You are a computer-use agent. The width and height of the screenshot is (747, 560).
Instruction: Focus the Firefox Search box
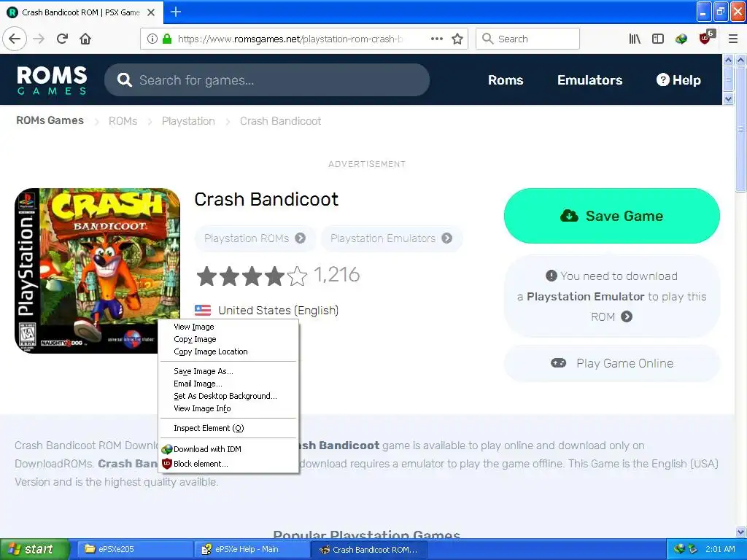coord(528,39)
